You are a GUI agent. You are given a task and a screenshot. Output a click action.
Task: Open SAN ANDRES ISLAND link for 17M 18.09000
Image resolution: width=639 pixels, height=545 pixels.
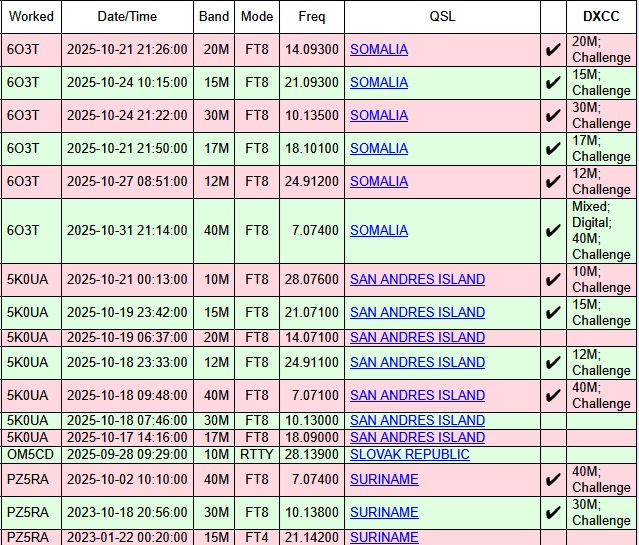point(417,437)
